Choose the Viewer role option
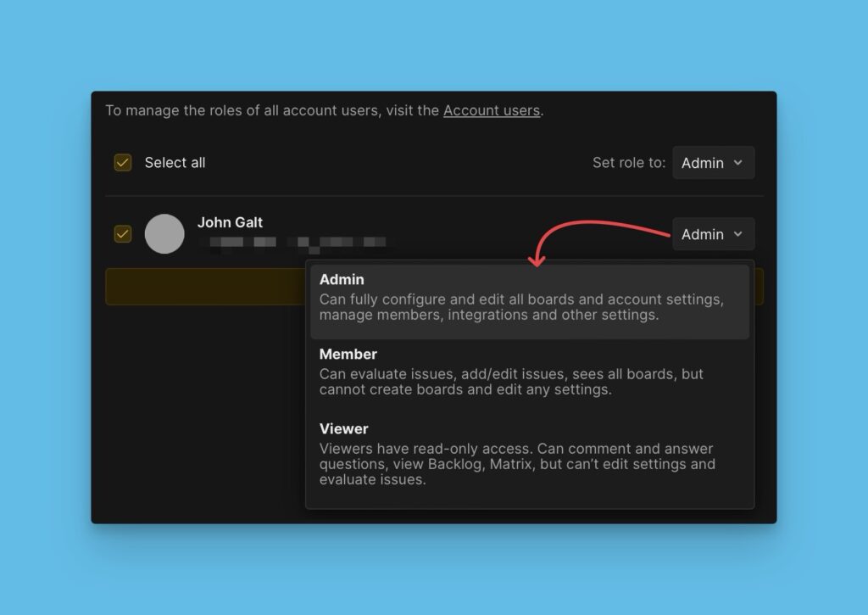This screenshot has width=868, height=615. 343,428
